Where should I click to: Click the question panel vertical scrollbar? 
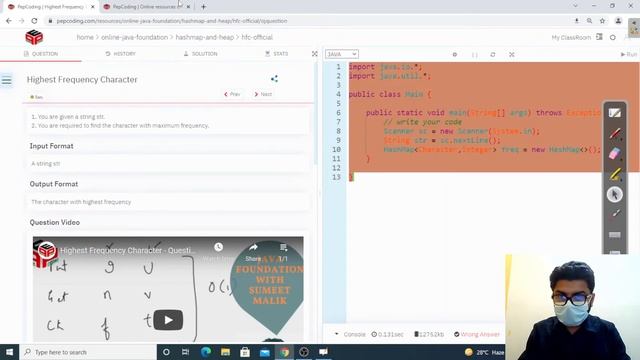pyautogui.click(x=316, y=114)
